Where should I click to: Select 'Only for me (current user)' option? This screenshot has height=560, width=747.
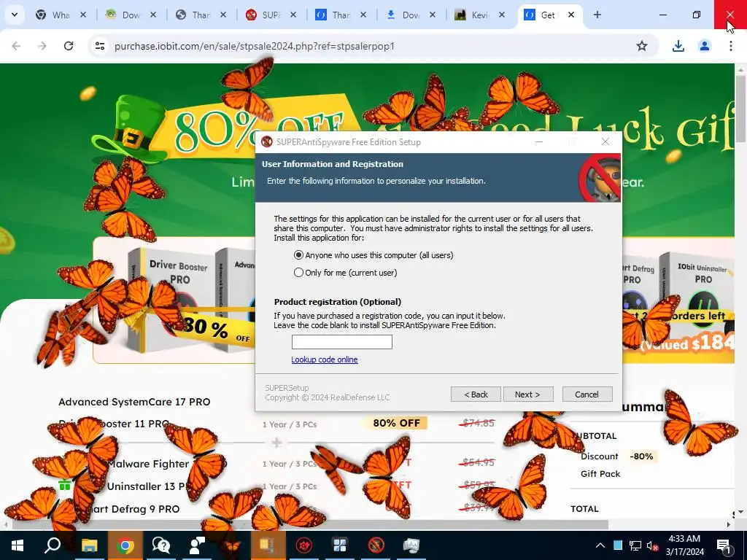coord(298,273)
